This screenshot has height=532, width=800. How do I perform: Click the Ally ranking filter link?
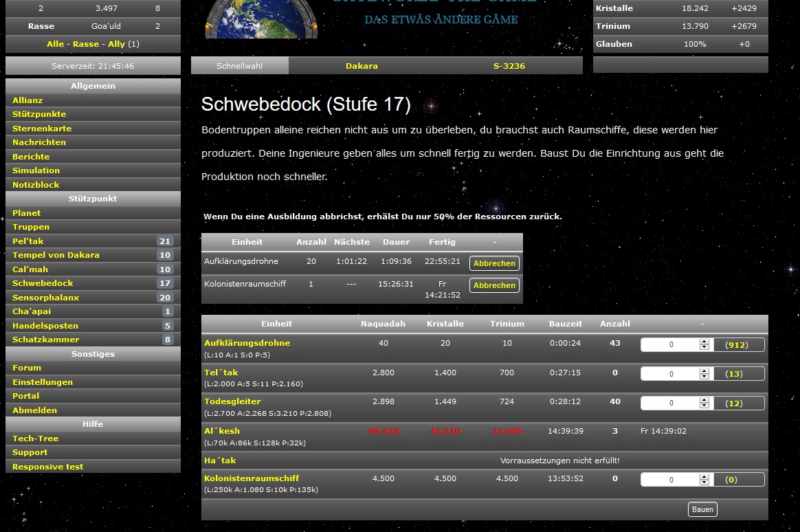pyautogui.click(x=116, y=44)
